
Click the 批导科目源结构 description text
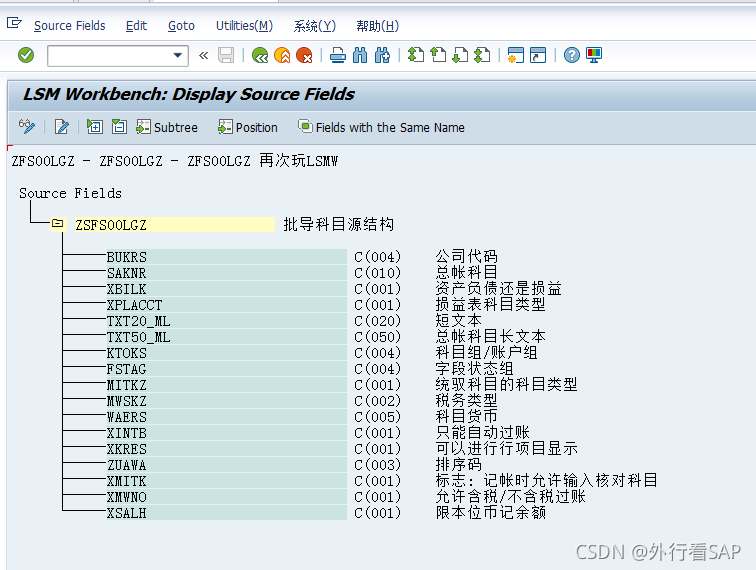point(338,224)
